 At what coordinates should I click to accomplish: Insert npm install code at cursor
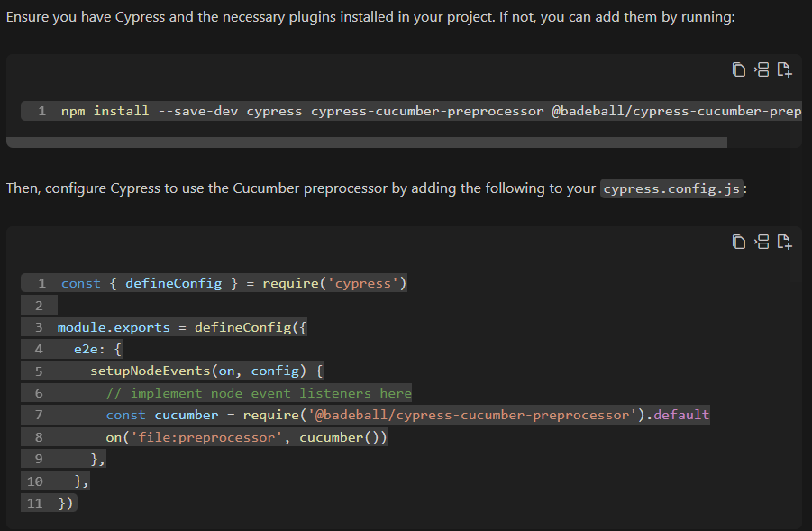tap(762, 69)
